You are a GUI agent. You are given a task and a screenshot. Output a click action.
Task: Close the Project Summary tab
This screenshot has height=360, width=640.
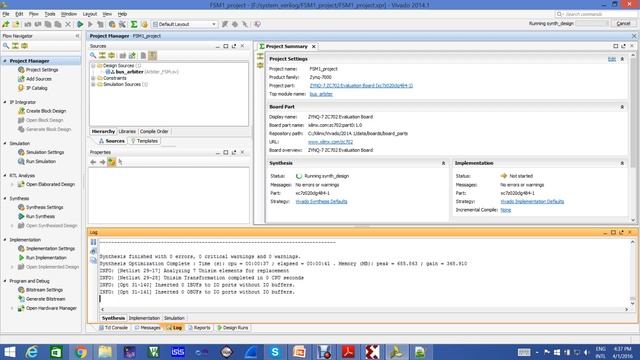pyautogui.click(x=313, y=47)
